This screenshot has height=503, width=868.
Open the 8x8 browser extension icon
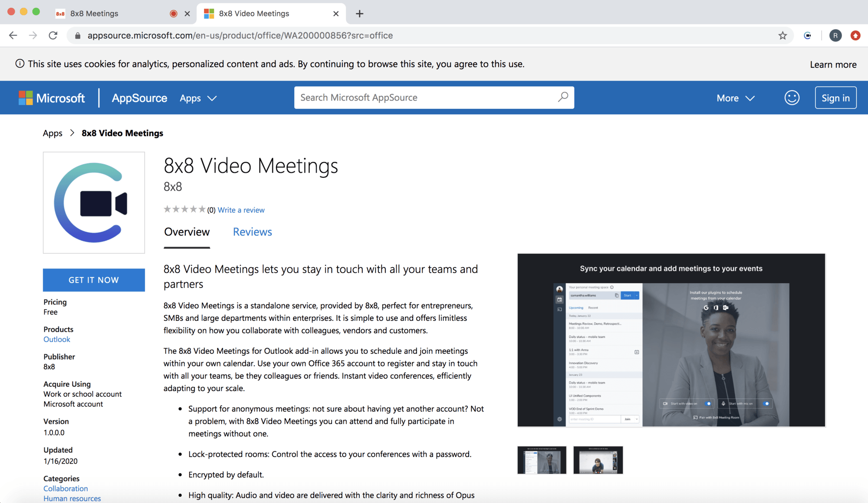click(x=808, y=36)
